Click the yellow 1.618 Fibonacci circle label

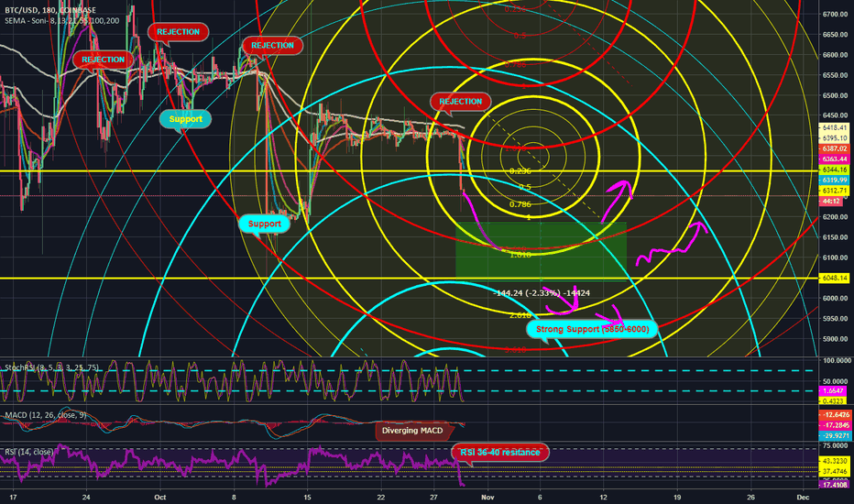click(x=520, y=255)
